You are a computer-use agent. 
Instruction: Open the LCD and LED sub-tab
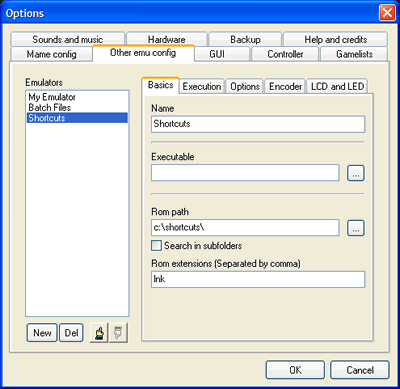[337, 86]
